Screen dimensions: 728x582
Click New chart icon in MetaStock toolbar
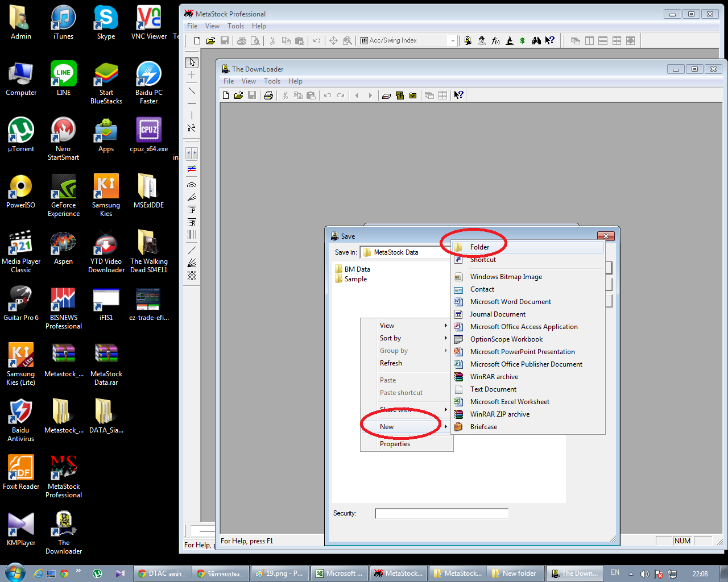pyautogui.click(x=197, y=40)
